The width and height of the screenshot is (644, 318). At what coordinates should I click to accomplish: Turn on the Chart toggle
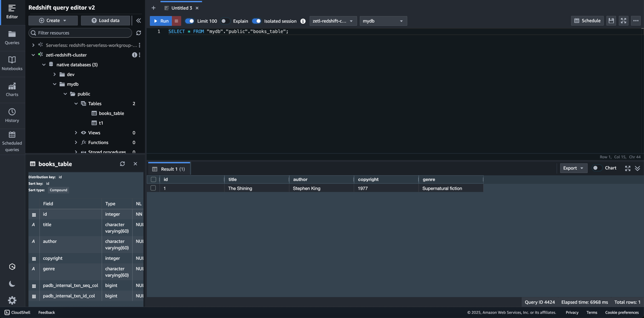597,168
